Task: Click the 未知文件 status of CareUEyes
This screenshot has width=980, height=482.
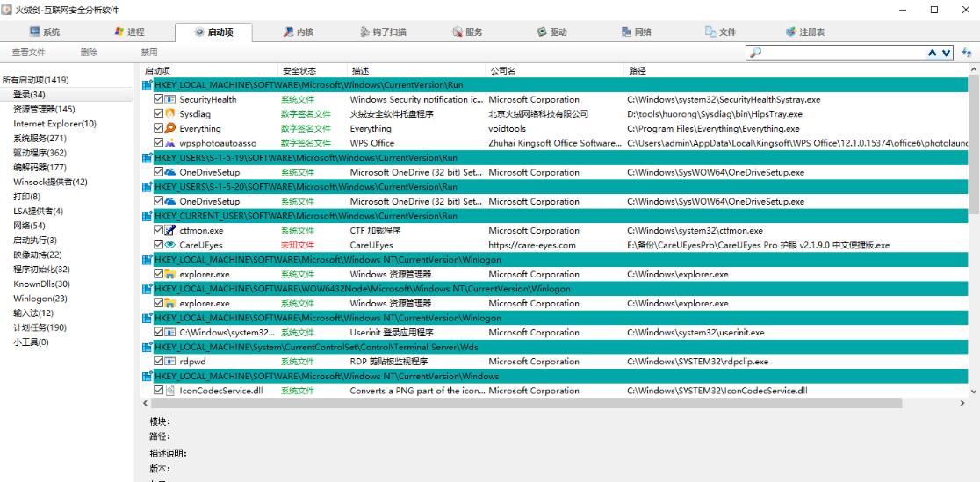Action: pos(298,245)
